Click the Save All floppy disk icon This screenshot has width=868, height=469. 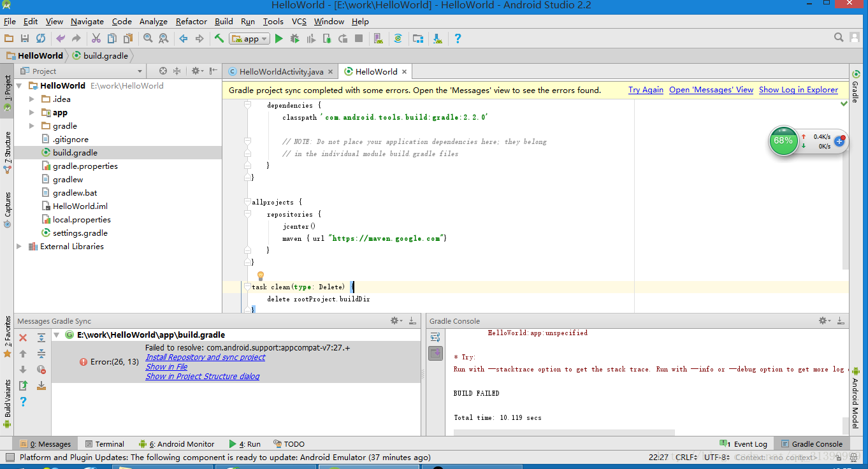[x=25, y=38]
